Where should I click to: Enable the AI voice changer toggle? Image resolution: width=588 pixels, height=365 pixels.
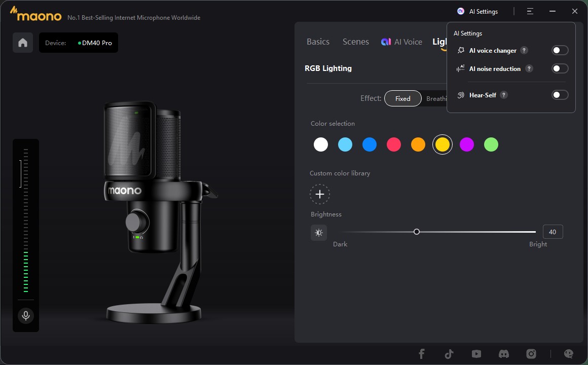(560, 50)
